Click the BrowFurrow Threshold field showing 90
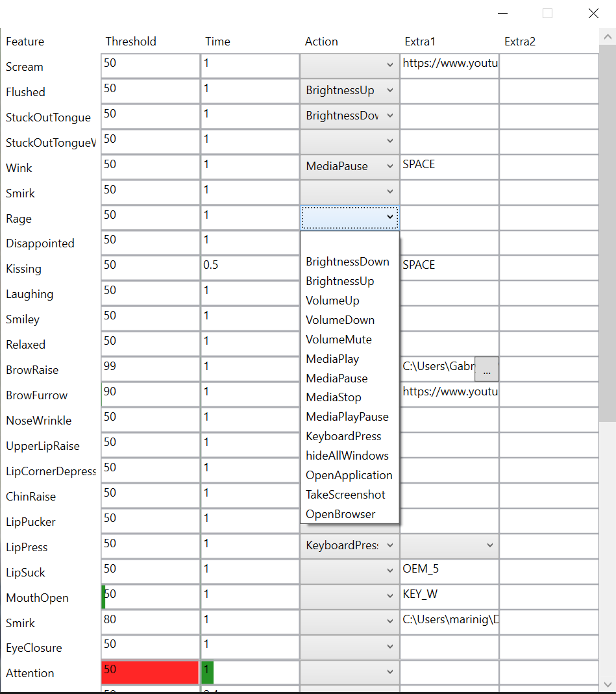The height and width of the screenshot is (694, 616). pyautogui.click(x=150, y=394)
